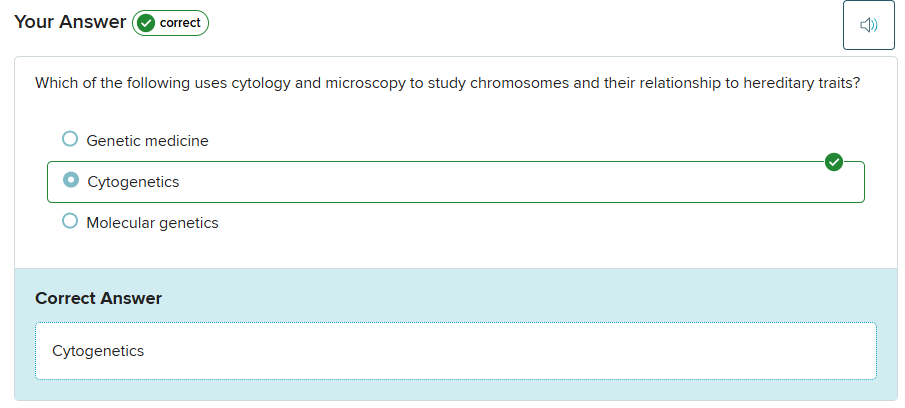Click the 'Molecular genetics' option label
This screenshot has height=408, width=905.
coord(152,223)
